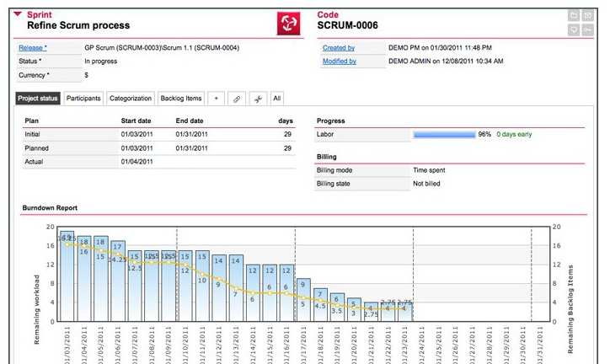Click the red Scrum sprint logo icon
This screenshot has width=610, height=364.
(288, 24)
